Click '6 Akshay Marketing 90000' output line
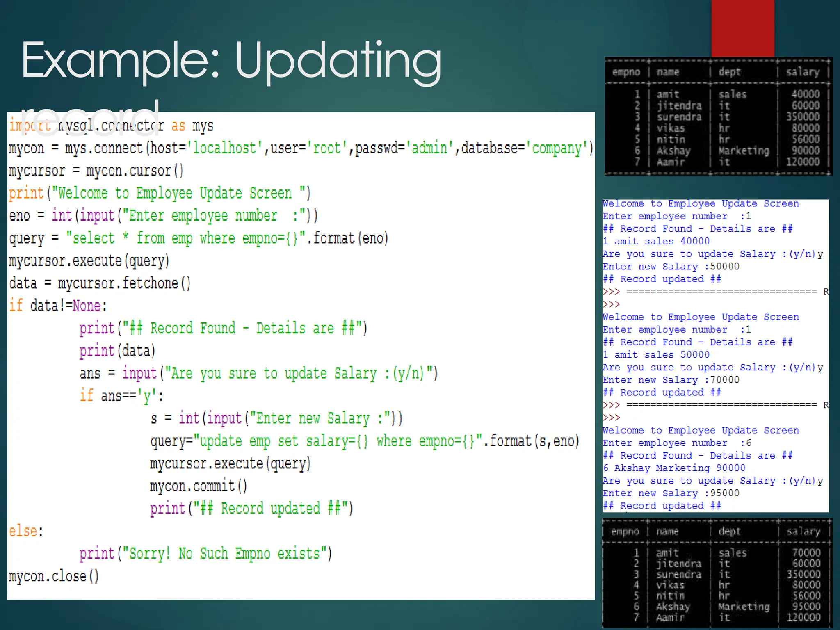Image resolution: width=840 pixels, height=630 pixels. coord(673,468)
